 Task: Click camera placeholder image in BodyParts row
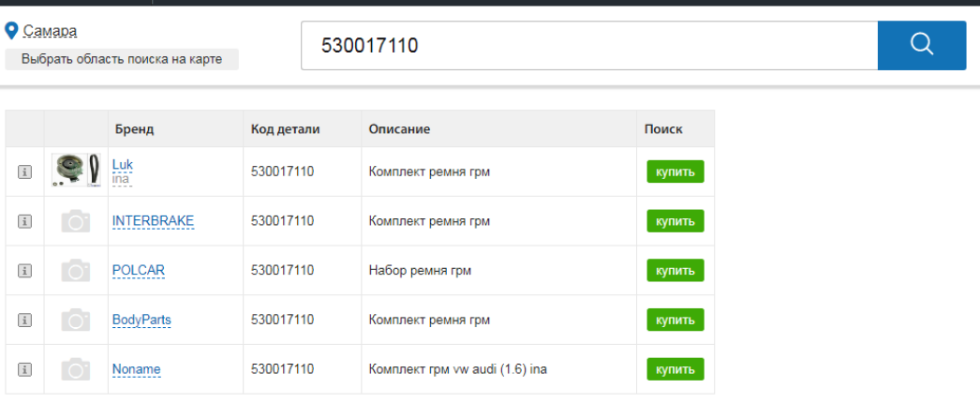(76, 320)
